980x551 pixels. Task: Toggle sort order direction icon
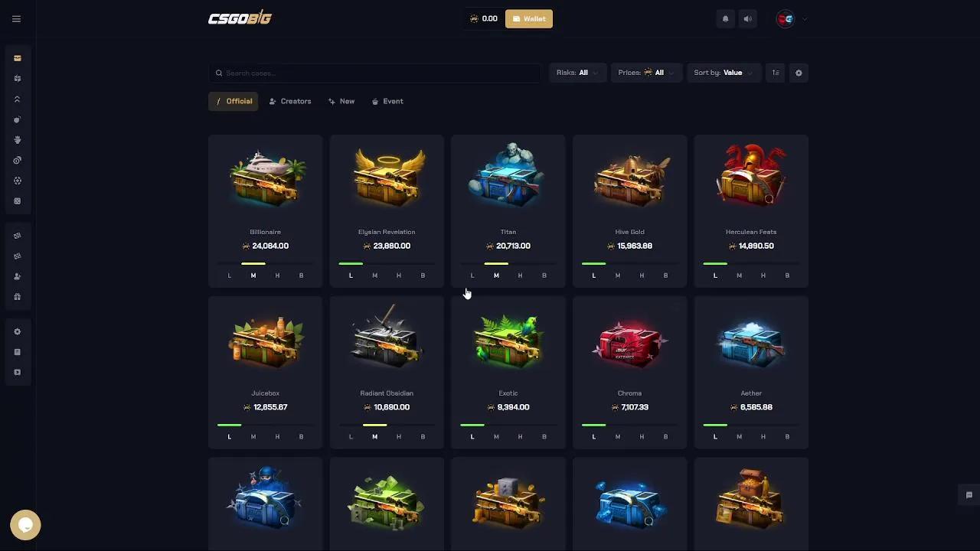pyautogui.click(x=776, y=73)
